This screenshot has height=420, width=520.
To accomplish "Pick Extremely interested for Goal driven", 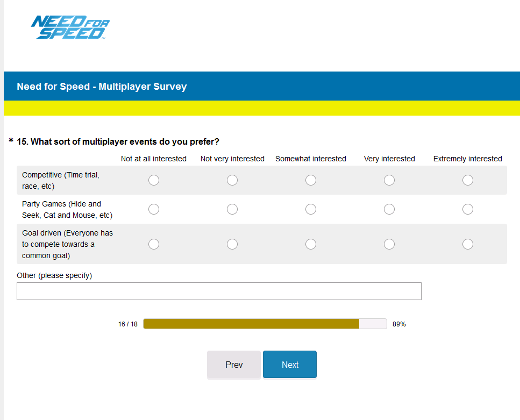I will [x=468, y=244].
